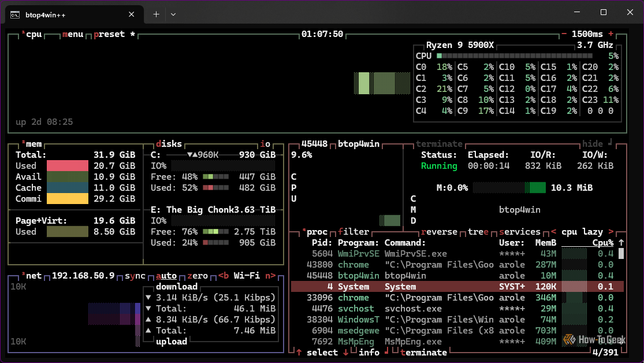
Task: Toggle the disks view option
Action: coord(169,144)
